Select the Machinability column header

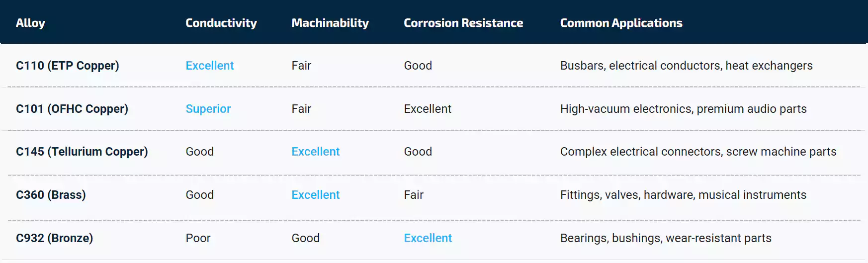tap(330, 23)
